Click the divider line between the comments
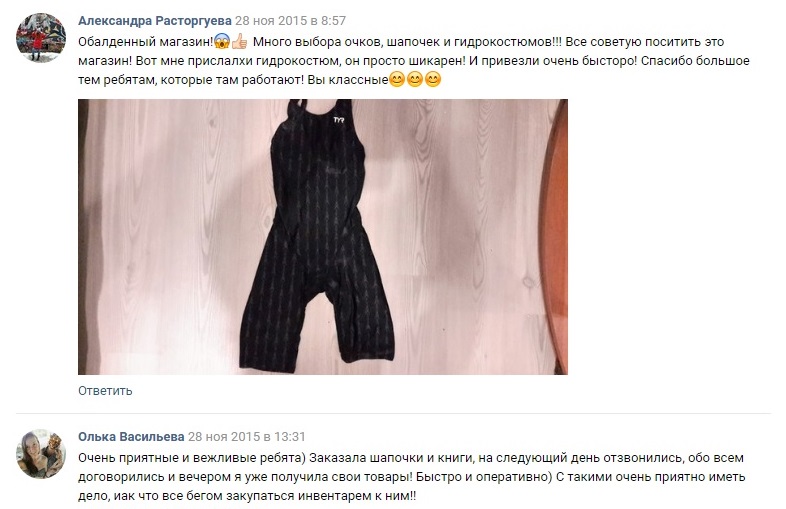This screenshot has width=786, height=509. click(394, 414)
